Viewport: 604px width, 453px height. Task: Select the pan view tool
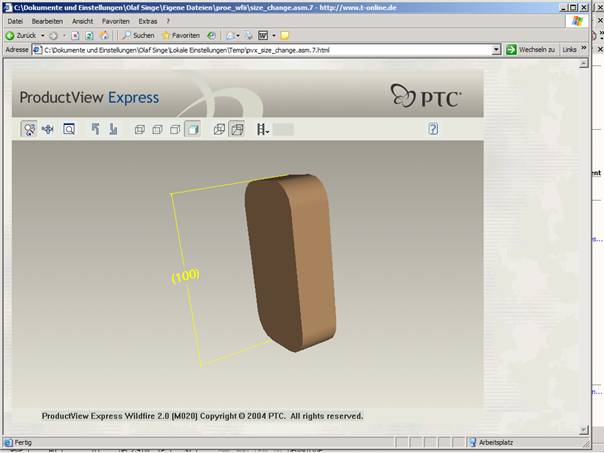tap(48, 129)
